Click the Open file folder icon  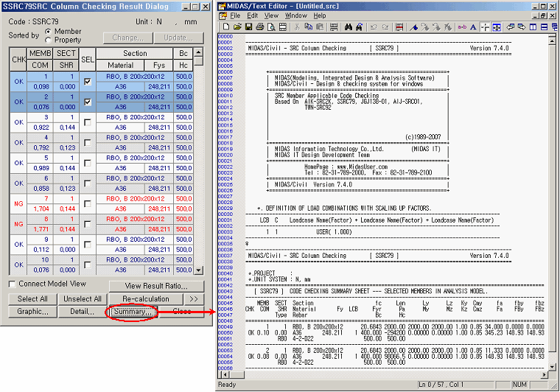tap(238, 27)
